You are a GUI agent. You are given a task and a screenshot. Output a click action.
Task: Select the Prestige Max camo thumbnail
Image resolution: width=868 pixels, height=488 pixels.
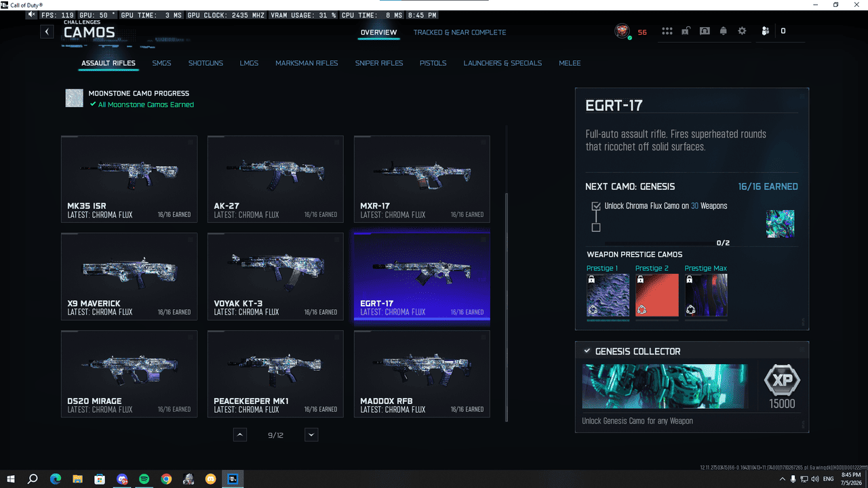click(x=706, y=296)
